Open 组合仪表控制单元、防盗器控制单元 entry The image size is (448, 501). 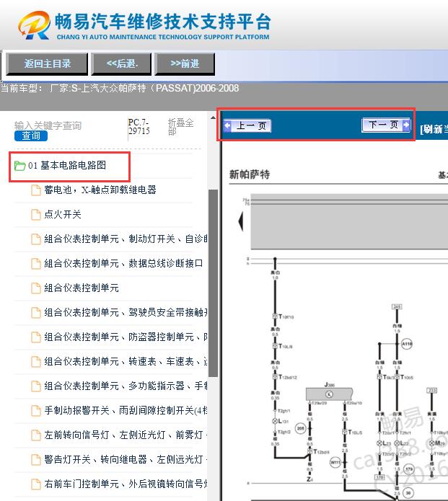tap(126, 337)
